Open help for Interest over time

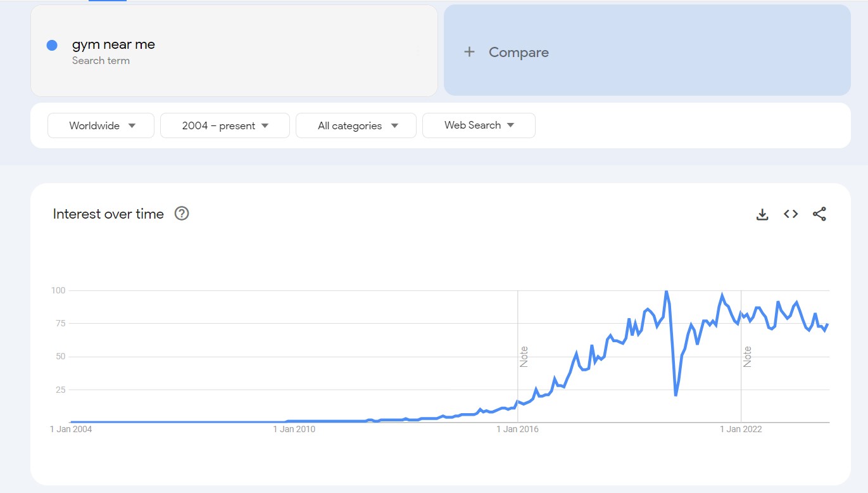click(x=182, y=214)
